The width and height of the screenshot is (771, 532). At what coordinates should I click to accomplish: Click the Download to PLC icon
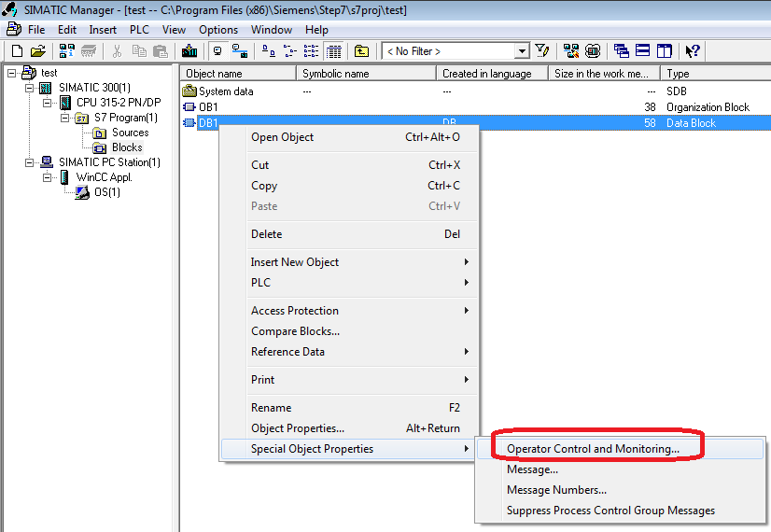(189, 51)
